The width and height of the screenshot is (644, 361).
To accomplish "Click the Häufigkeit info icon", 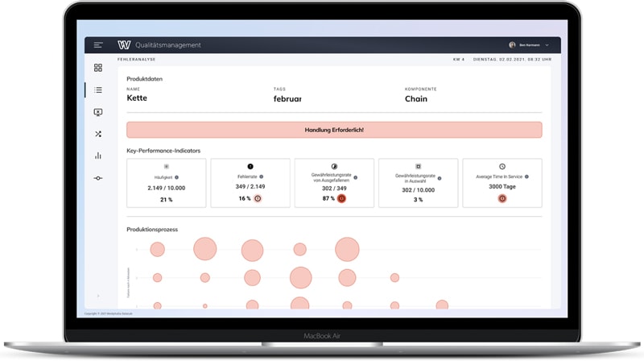I will [176, 177].
